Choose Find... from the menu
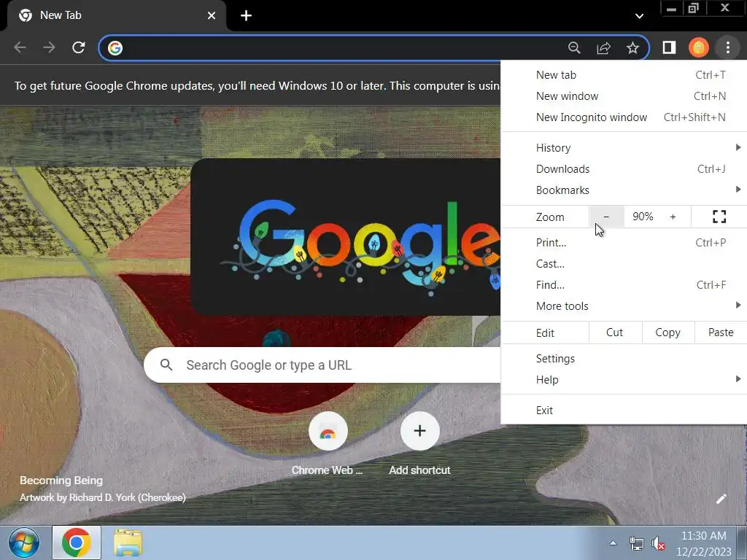Viewport: 747px width, 560px height. (624, 285)
